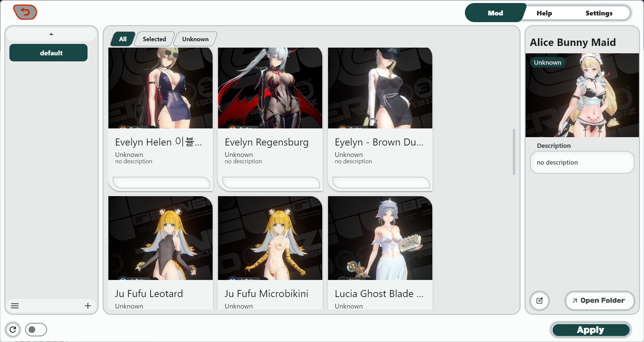Show All mods filter

click(x=123, y=39)
